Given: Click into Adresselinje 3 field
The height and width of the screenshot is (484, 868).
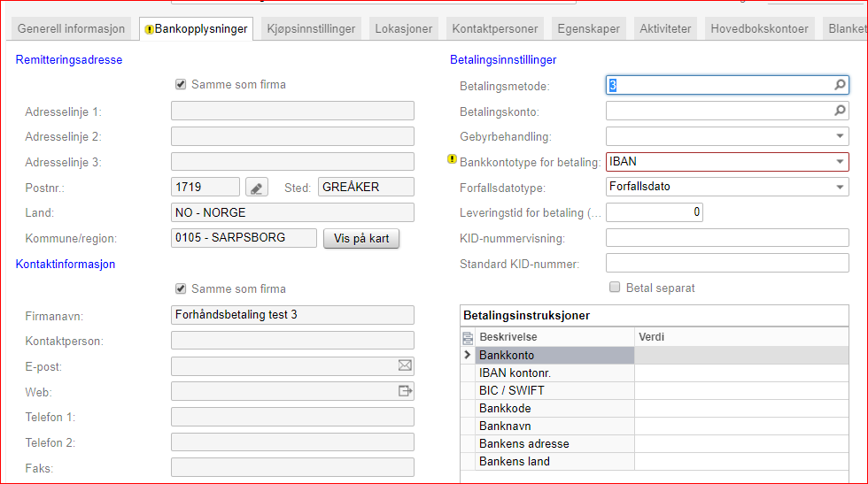Looking at the screenshot, I should coord(292,162).
